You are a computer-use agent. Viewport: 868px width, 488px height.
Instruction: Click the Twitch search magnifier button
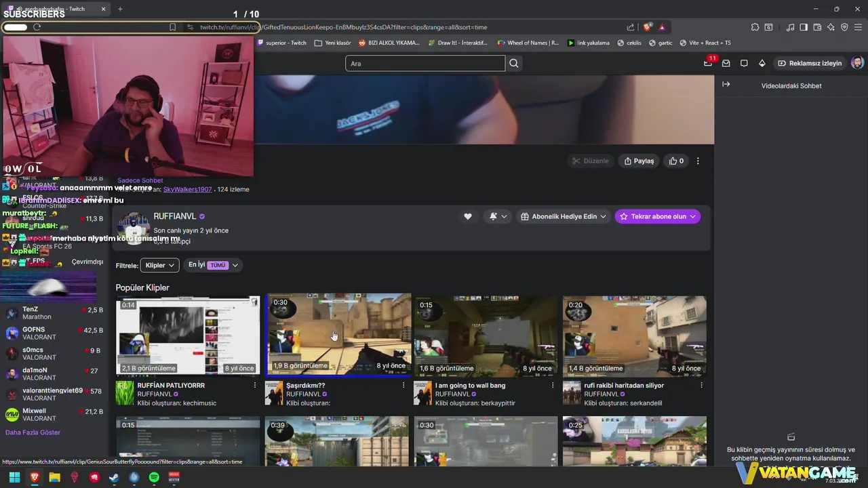pyautogui.click(x=514, y=63)
